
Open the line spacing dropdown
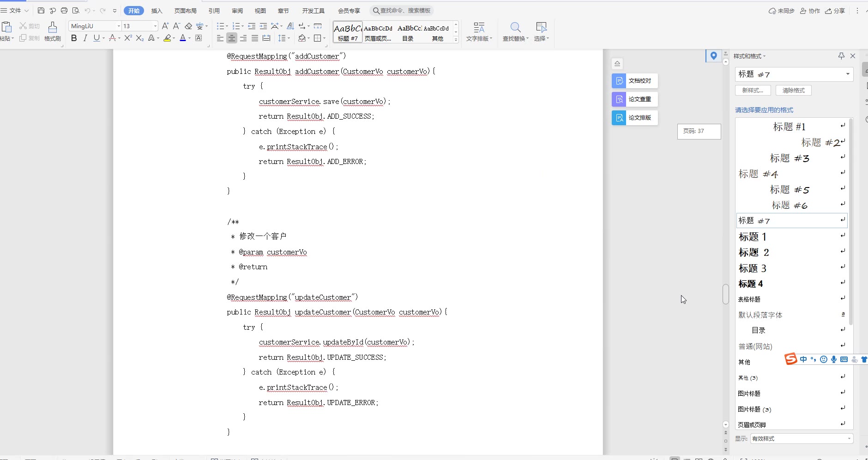tap(289, 38)
